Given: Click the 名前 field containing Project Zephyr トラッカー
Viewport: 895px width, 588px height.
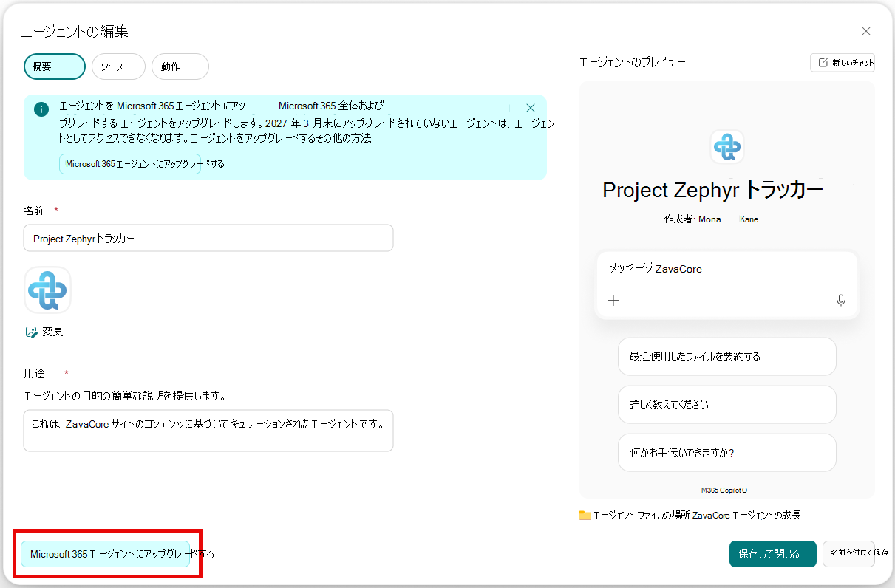Looking at the screenshot, I should (x=208, y=239).
